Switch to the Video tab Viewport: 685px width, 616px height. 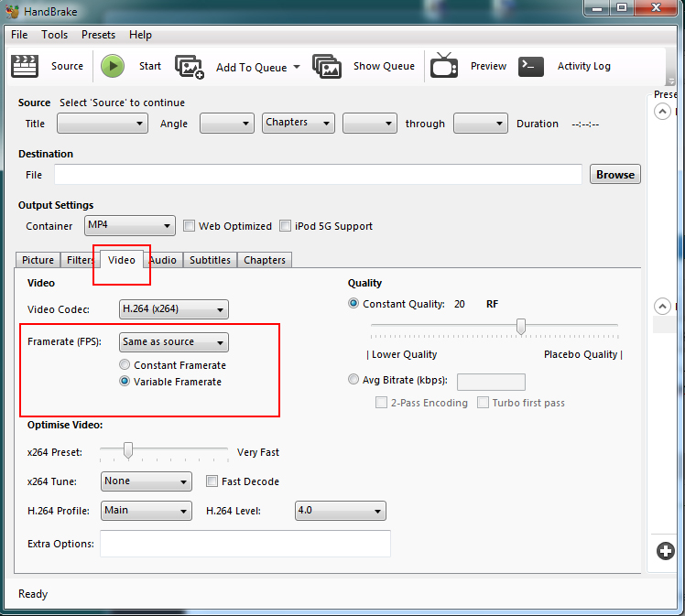[x=122, y=259]
